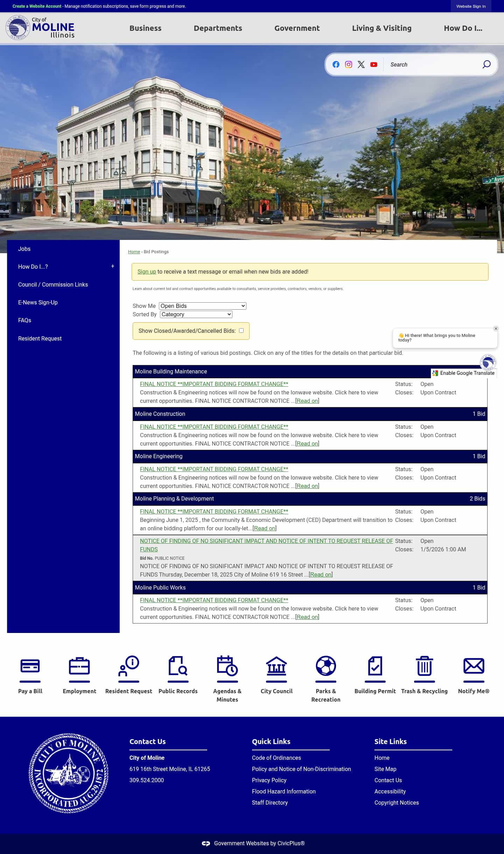Click inside the Search input field
Viewport: 504px width, 854px height.
pyautogui.click(x=432, y=64)
